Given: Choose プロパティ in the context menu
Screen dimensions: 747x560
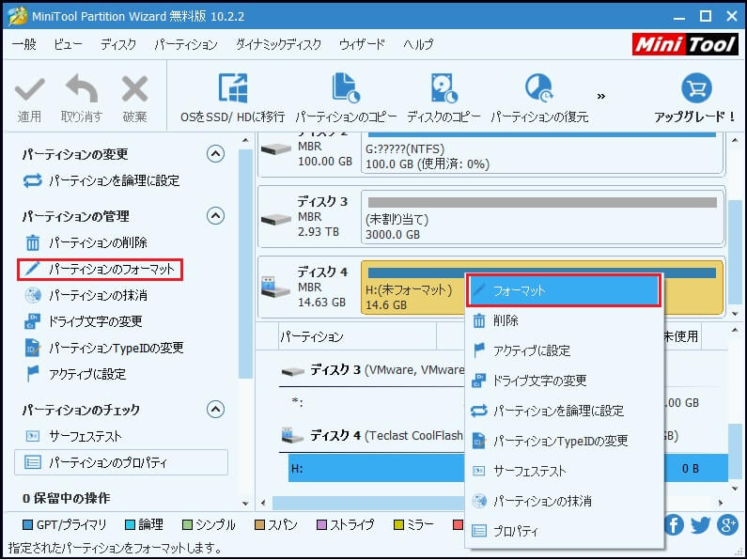Looking at the screenshot, I should (x=564, y=531).
